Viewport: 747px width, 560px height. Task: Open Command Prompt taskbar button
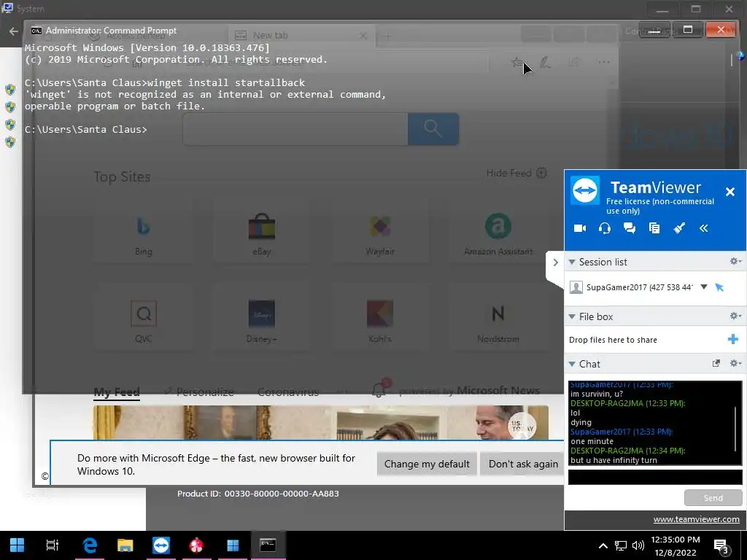point(268,545)
